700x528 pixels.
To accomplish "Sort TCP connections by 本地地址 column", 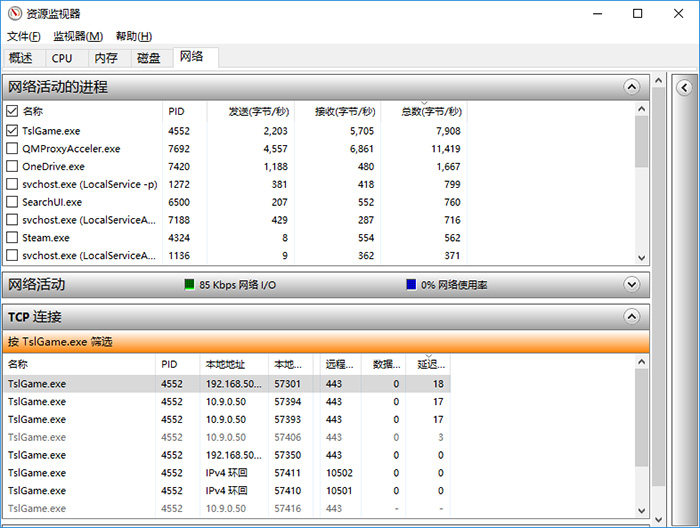I will pyautogui.click(x=225, y=365).
